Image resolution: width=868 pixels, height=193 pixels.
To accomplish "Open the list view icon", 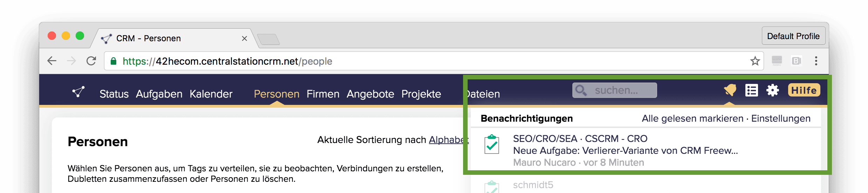I will coord(751,91).
